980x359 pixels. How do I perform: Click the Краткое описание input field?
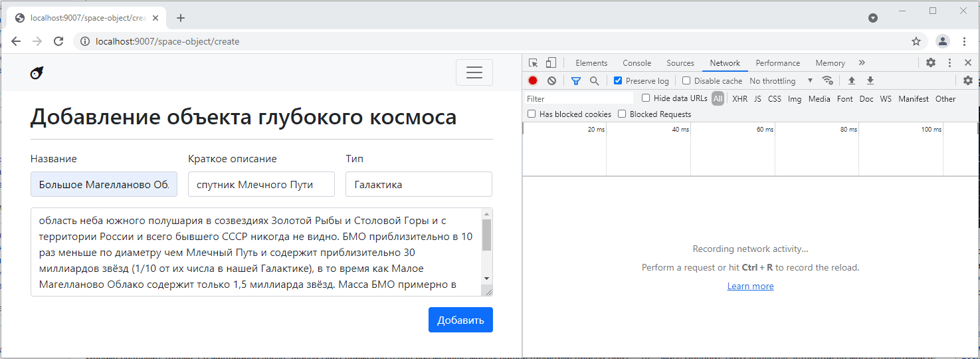pyautogui.click(x=261, y=184)
